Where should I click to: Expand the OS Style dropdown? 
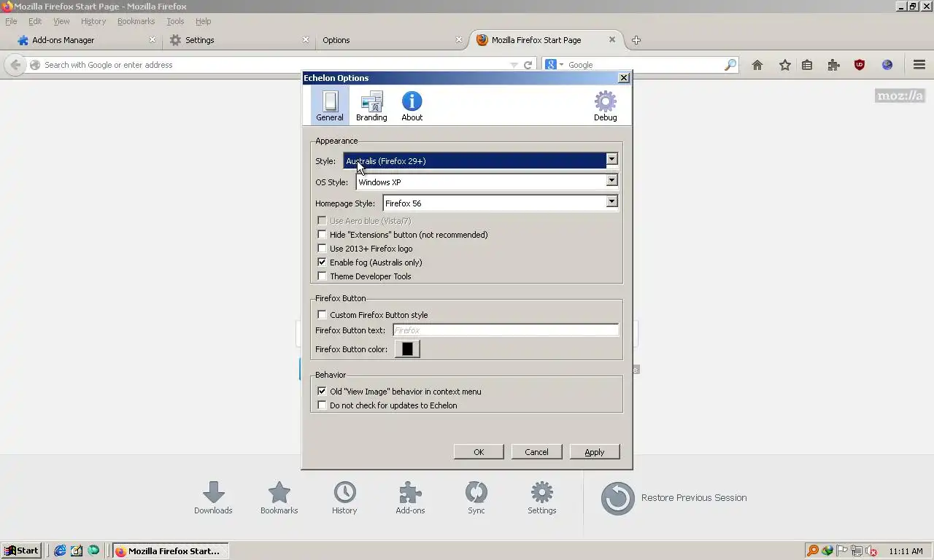pos(611,181)
